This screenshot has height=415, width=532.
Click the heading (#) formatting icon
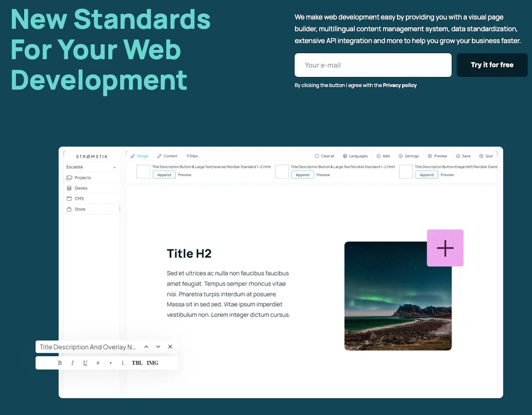click(x=98, y=363)
